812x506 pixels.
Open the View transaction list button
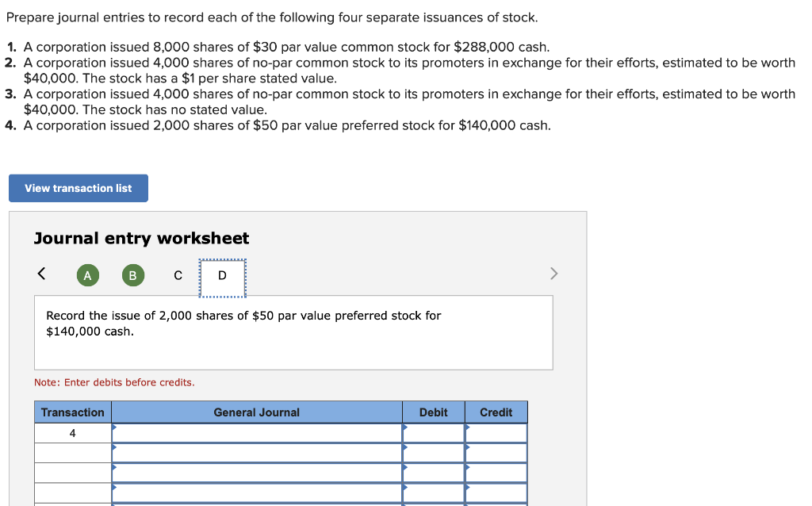79,188
